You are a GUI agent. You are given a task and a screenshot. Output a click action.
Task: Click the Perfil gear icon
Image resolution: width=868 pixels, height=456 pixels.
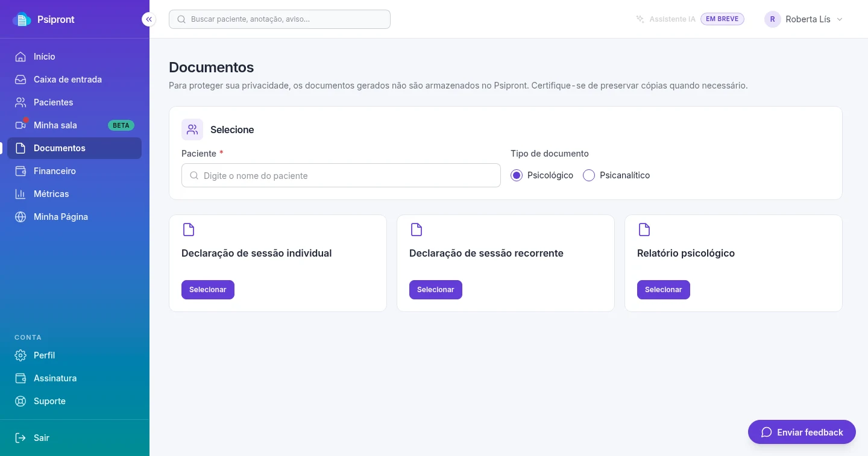tap(20, 355)
